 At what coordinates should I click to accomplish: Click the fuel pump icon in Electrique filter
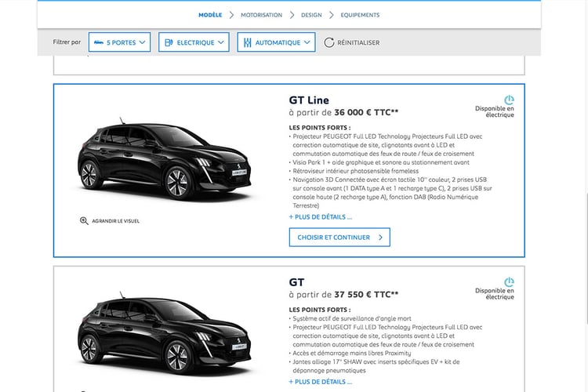click(168, 42)
